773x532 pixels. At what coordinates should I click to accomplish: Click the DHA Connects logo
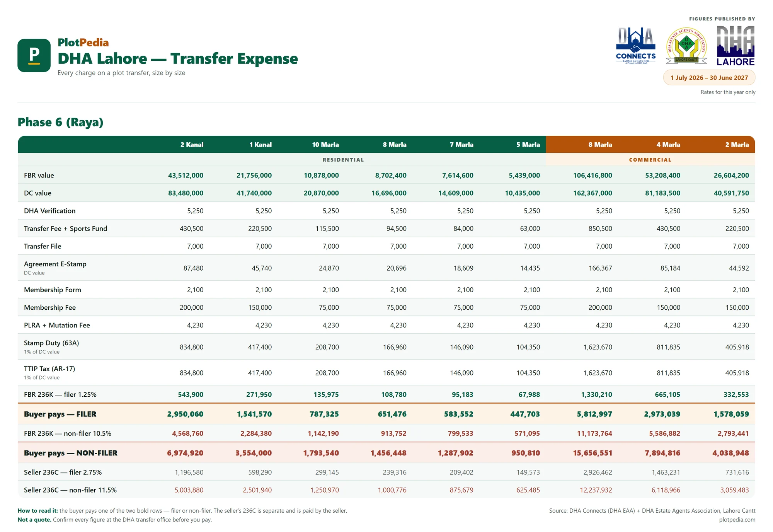[x=636, y=46]
